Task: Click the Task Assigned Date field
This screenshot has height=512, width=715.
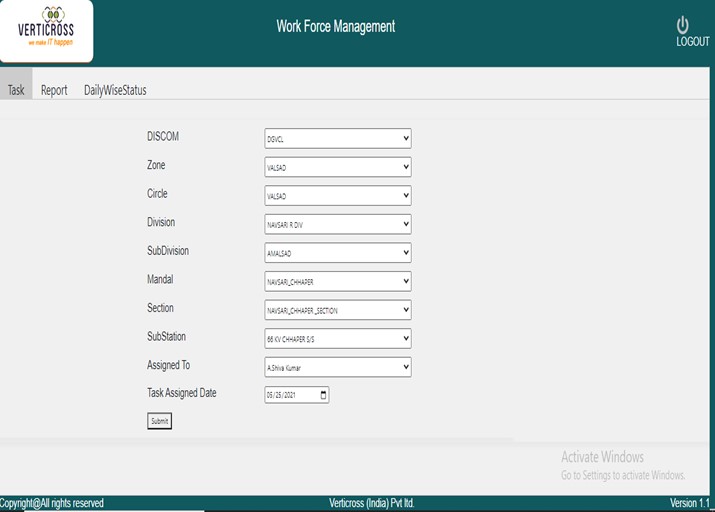Action: 290,395
